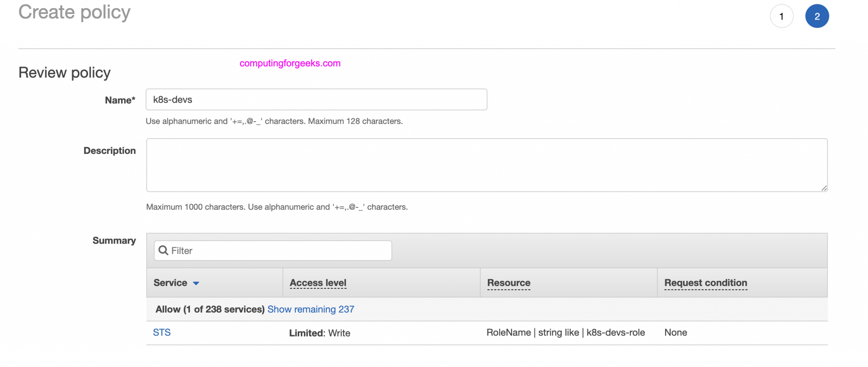Click inside the Description text area
Screen dimensions: 868x367
tap(487, 165)
